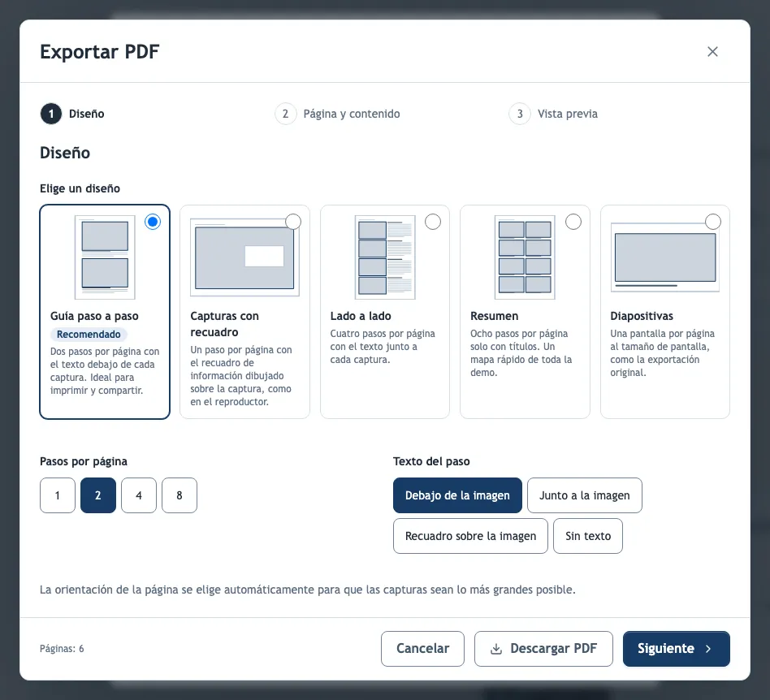
Task: Click the Capturas con recuadro layout illustration
Action: pyautogui.click(x=244, y=257)
